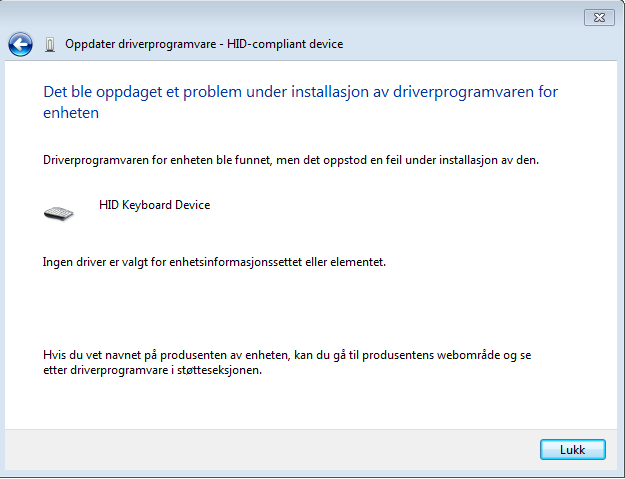Select the 'Oppdater driverprogramvare' title text
625x479 pixels.
click(x=141, y=44)
